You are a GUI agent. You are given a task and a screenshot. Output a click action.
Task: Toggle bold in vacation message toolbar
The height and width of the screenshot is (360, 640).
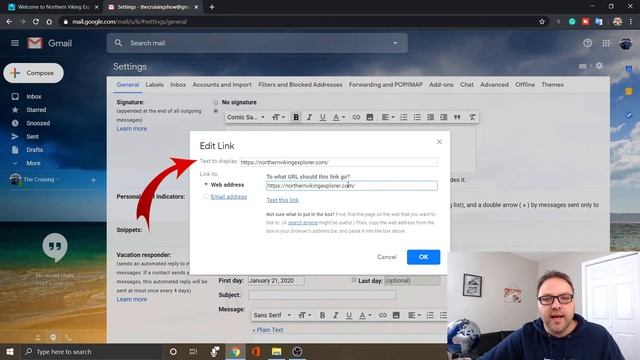(x=322, y=315)
